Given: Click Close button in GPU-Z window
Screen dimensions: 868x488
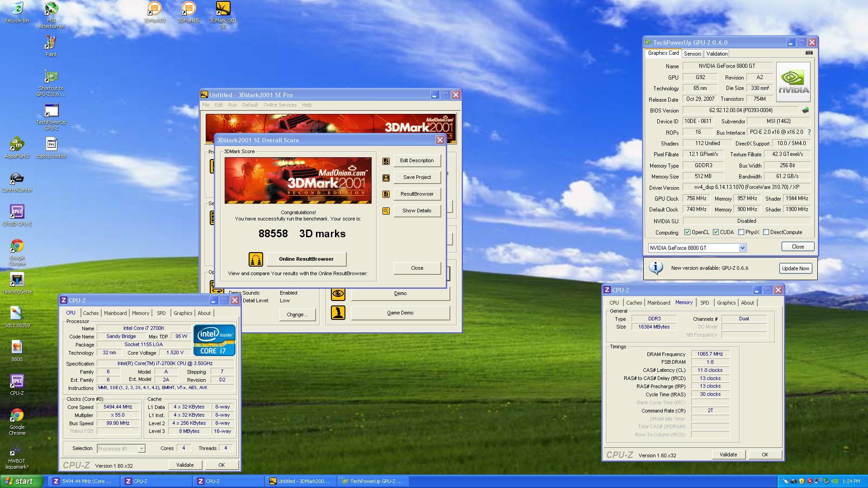Looking at the screenshot, I should [797, 247].
